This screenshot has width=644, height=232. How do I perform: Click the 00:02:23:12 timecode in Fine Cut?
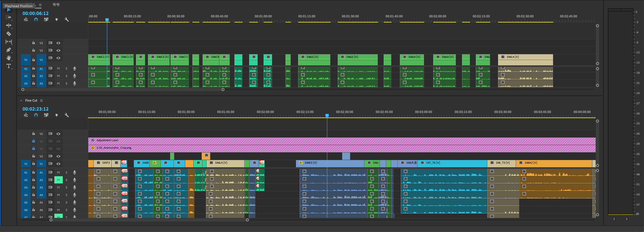[x=35, y=109]
